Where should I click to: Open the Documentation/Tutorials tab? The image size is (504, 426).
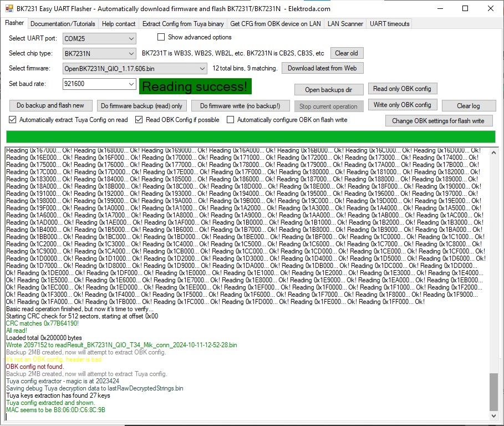[63, 24]
